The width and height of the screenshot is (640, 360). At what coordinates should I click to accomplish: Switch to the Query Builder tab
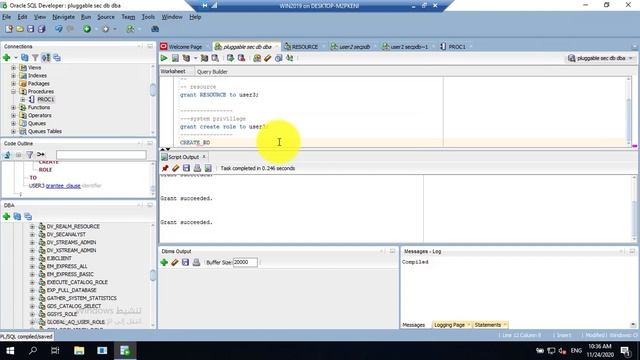(212, 72)
